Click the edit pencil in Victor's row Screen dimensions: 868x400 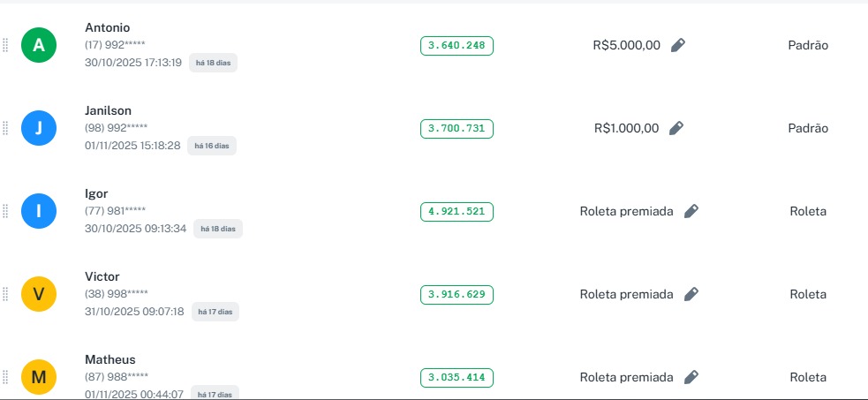click(691, 294)
